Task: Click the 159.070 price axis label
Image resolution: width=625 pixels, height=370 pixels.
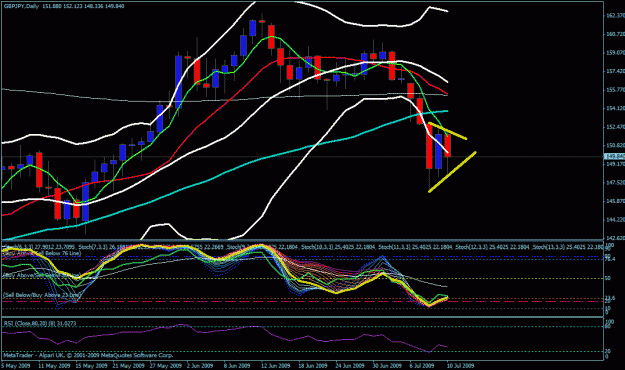Action: 615,53
